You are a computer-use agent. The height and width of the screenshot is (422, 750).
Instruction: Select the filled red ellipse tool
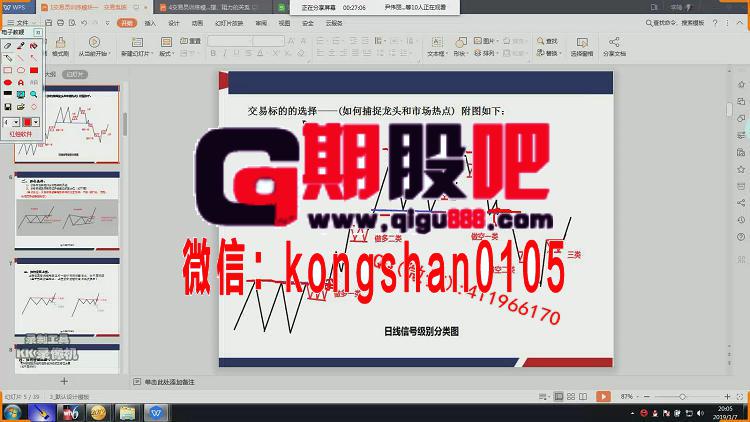click(8, 82)
